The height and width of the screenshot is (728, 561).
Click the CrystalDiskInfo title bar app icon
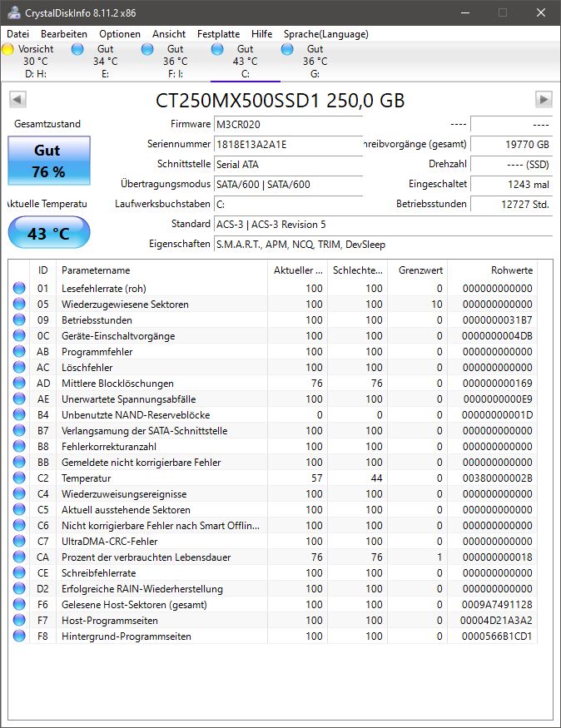coord(14,12)
